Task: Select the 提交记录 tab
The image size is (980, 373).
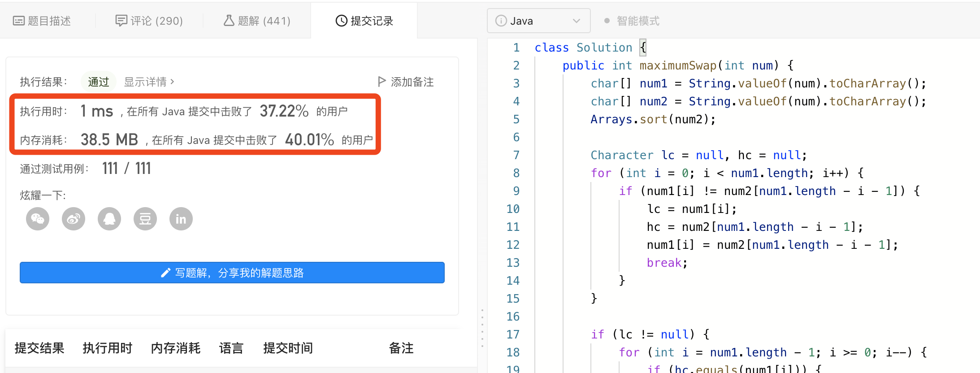Action: (364, 21)
